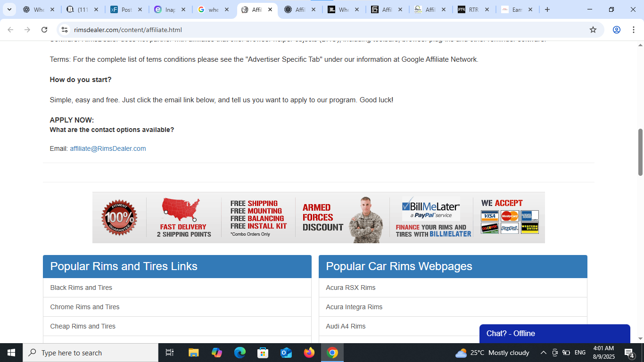Open Firefox from the taskbar
Image resolution: width=644 pixels, height=362 pixels.
coord(309,353)
